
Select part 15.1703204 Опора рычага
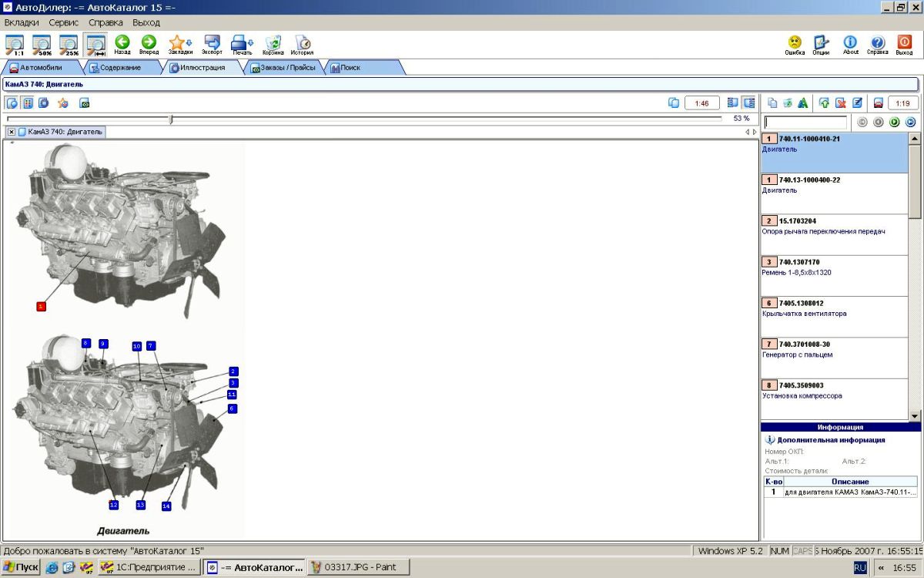pos(835,235)
